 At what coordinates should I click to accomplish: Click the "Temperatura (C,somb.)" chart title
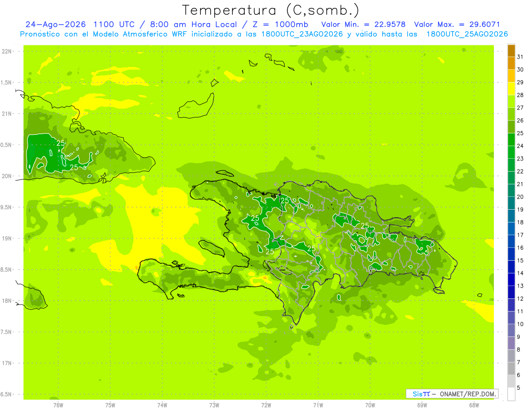click(x=271, y=10)
